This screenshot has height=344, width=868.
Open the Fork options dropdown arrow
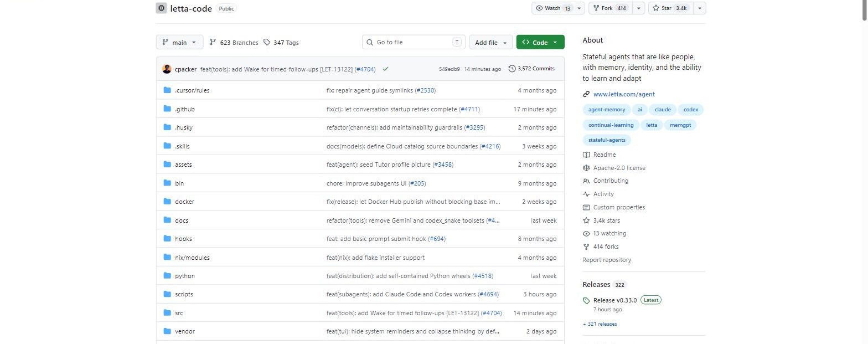(639, 8)
